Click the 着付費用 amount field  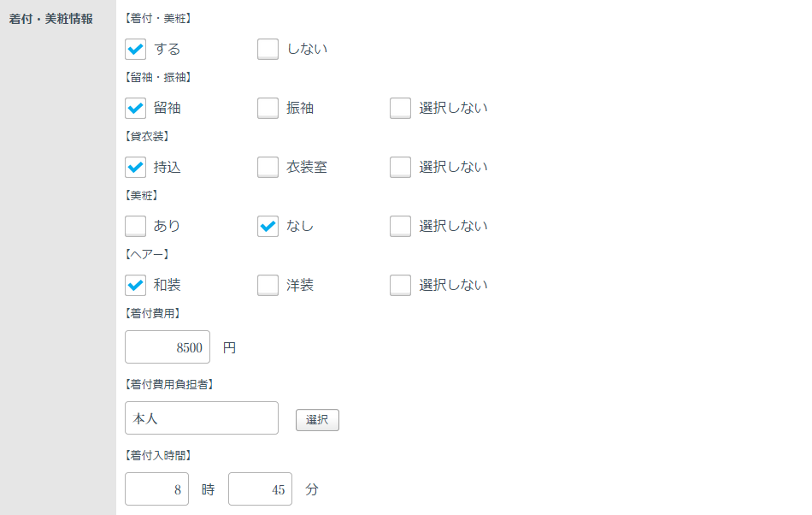pyautogui.click(x=168, y=347)
